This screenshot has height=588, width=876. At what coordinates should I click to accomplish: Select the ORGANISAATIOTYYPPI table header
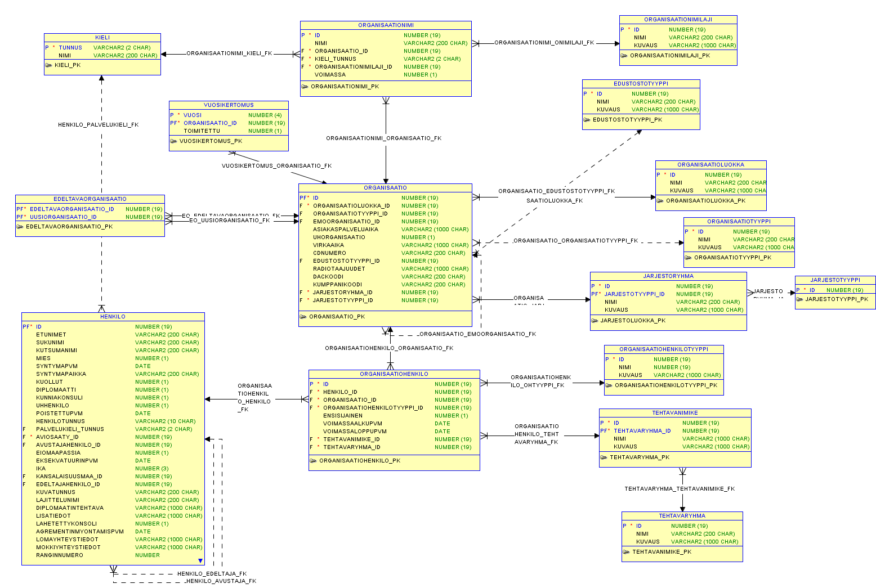[739, 222]
